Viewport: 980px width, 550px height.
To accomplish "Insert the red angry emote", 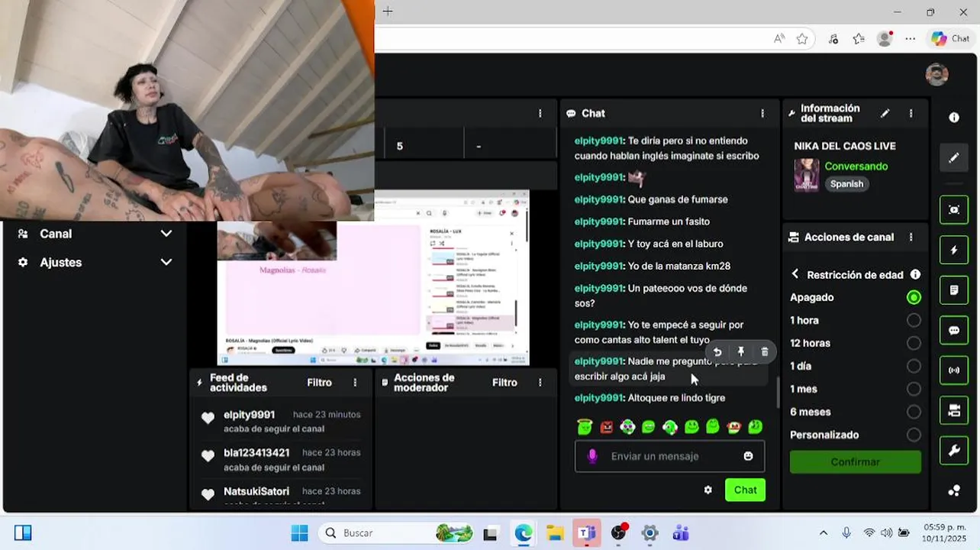I will click(x=606, y=427).
